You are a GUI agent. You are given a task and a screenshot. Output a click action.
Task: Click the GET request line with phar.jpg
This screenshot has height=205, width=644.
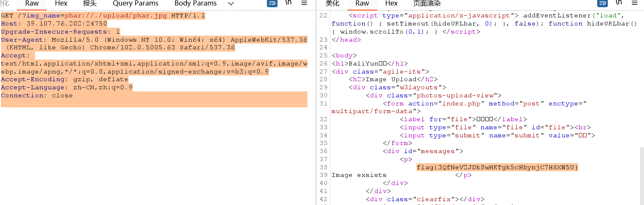pyautogui.click(x=103, y=16)
